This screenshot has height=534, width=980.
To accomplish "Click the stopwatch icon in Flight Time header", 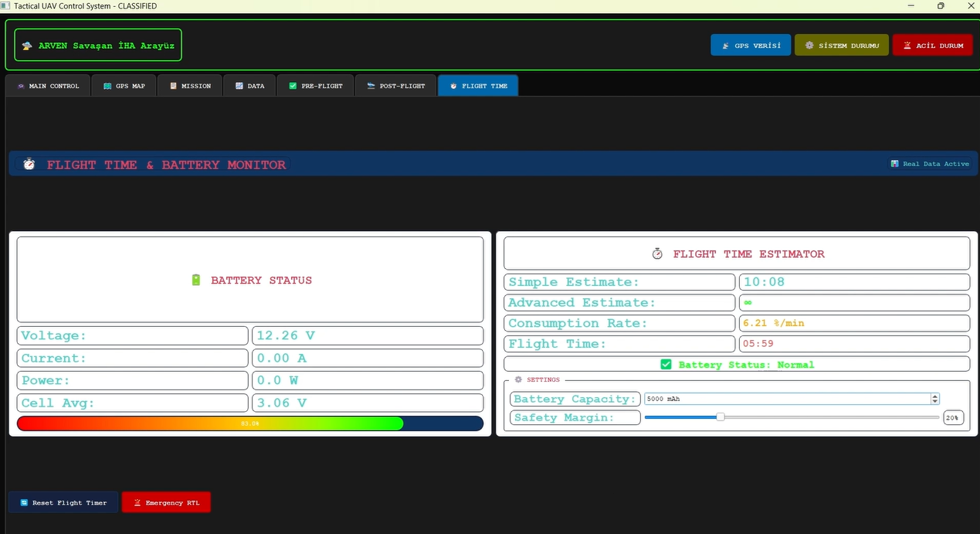I will coord(29,164).
